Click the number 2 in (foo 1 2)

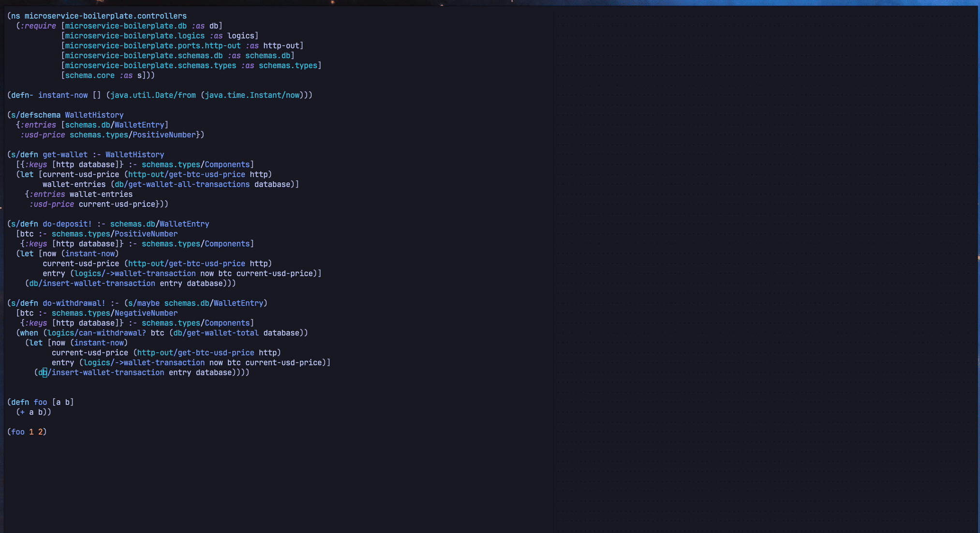click(x=40, y=432)
